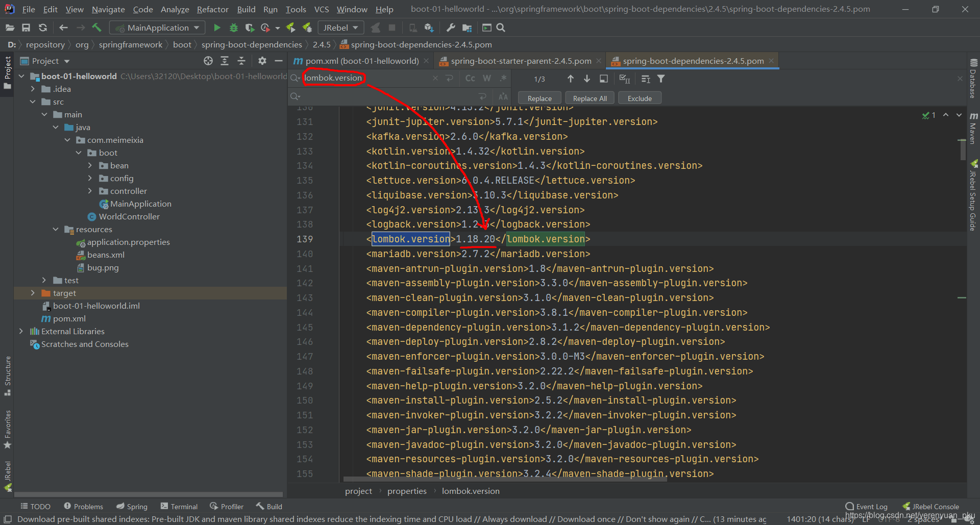Toggle the JRebel Setup Guide side button
The height and width of the screenshot is (525, 980).
pyautogui.click(x=973, y=195)
